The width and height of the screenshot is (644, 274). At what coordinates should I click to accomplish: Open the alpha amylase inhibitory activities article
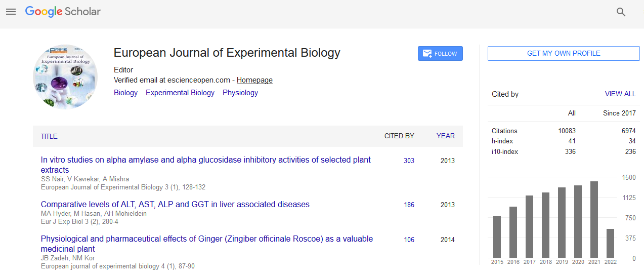click(205, 160)
